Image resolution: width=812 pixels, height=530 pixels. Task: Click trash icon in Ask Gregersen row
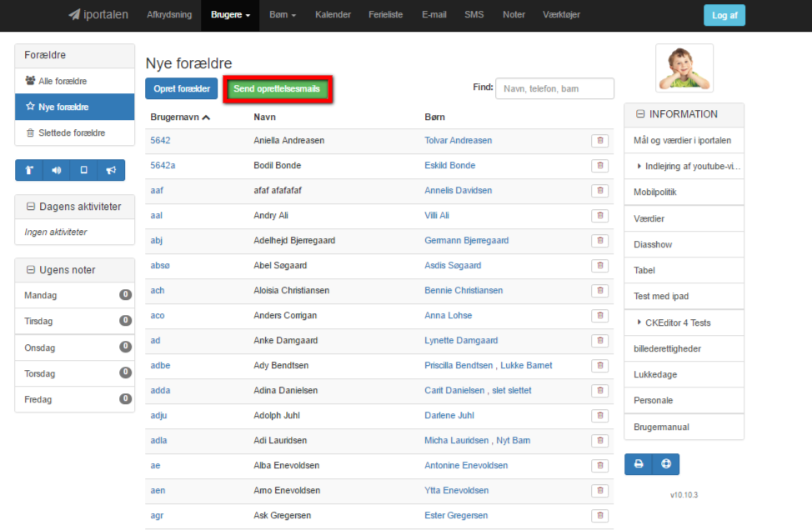[599, 516]
